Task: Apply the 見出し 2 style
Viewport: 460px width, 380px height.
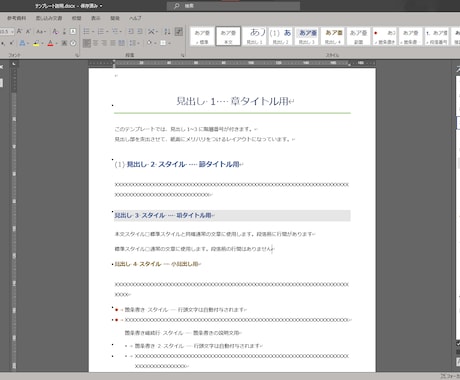Action: [x=280, y=36]
